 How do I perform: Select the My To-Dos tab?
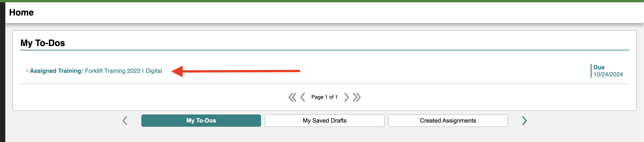(201, 121)
